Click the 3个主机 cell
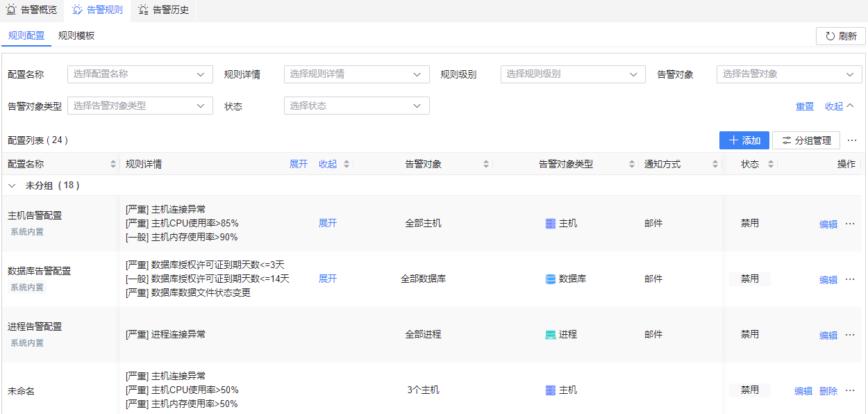This screenshot has height=414, width=868. [424, 390]
